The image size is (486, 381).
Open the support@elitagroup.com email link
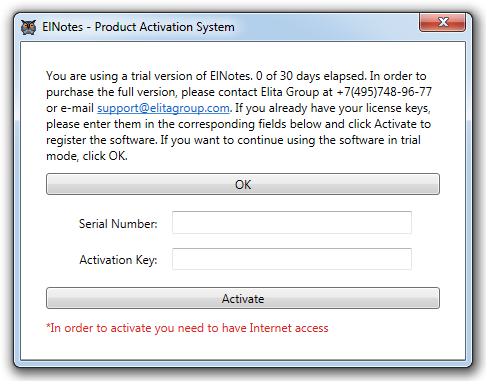coord(163,108)
